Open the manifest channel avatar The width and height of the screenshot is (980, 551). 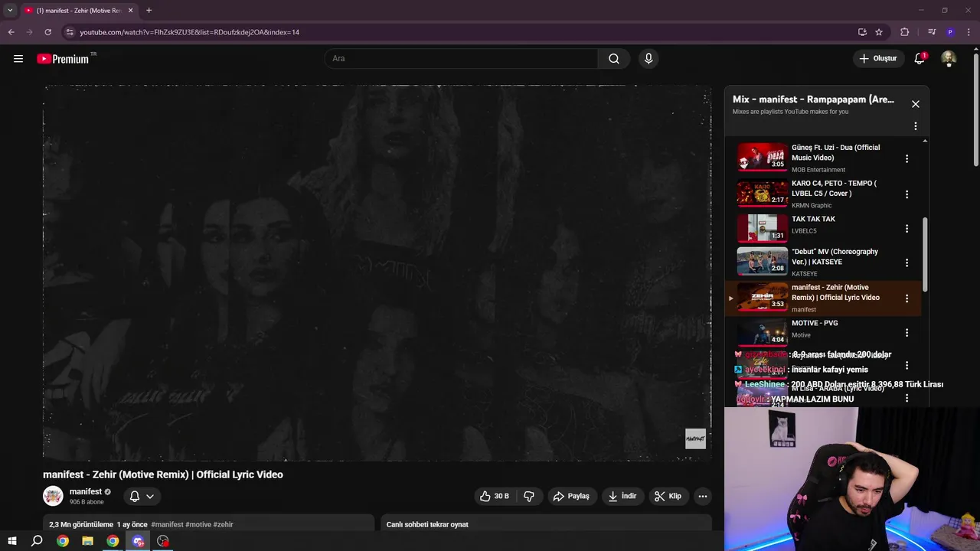[53, 496]
